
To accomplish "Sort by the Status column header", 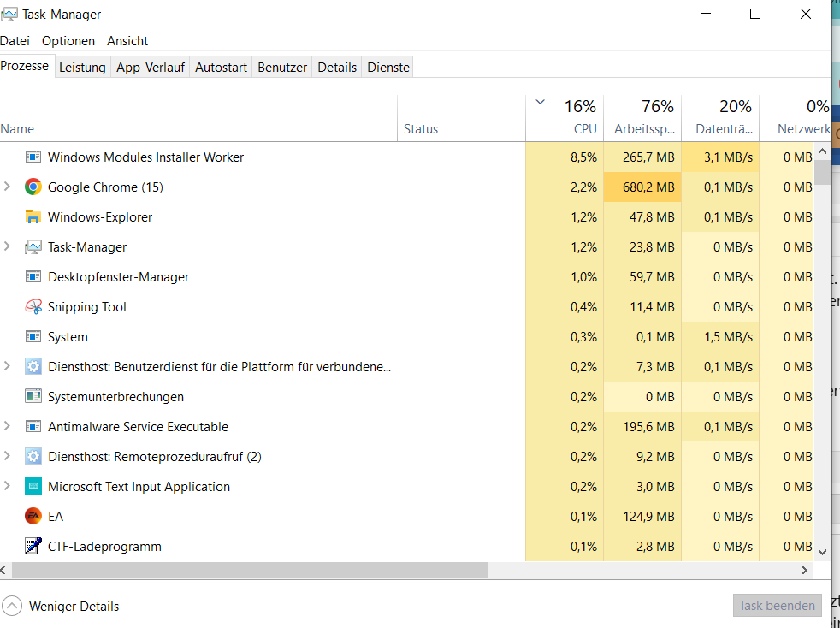I will tap(462, 119).
